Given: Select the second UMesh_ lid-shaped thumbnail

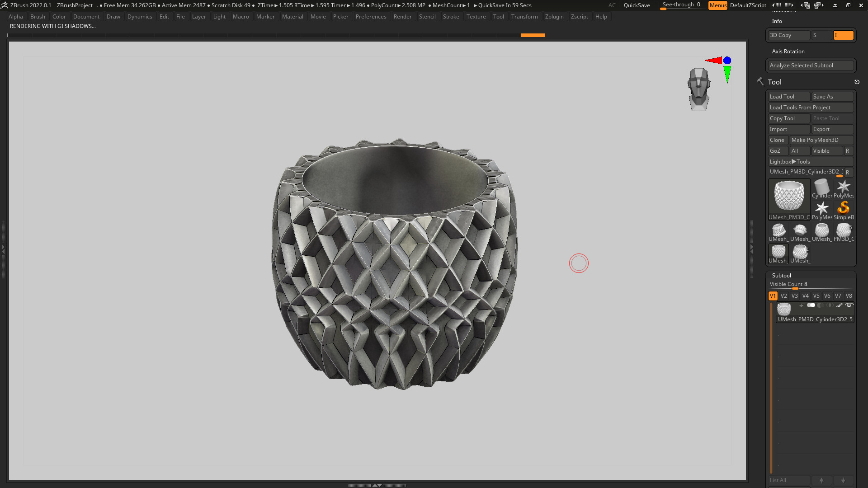Looking at the screenshot, I should 800,231.
